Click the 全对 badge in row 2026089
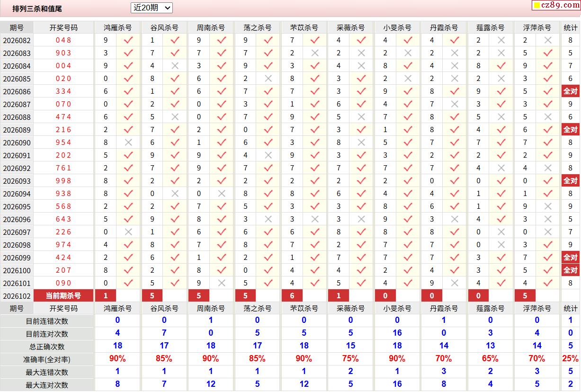The image size is (581, 392). [570, 130]
